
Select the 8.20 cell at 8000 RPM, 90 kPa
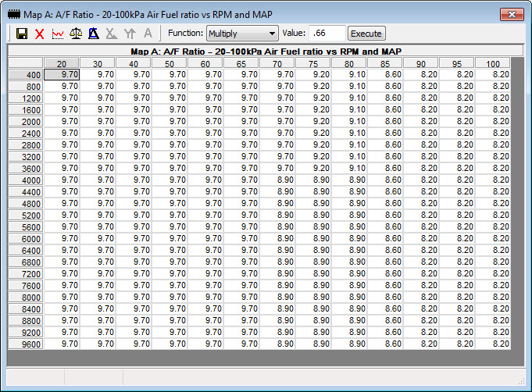click(421, 297)
